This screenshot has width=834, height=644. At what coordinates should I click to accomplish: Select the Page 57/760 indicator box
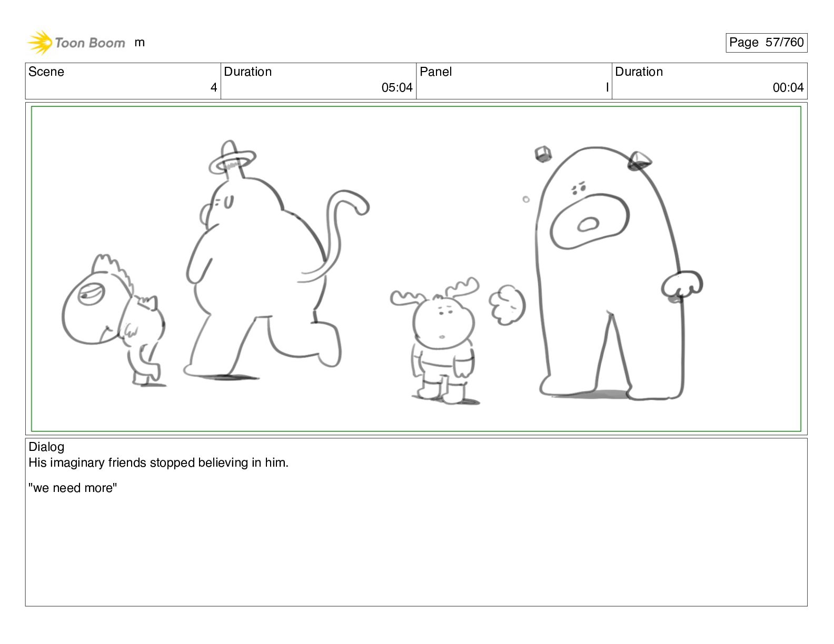tap(766, 43)
